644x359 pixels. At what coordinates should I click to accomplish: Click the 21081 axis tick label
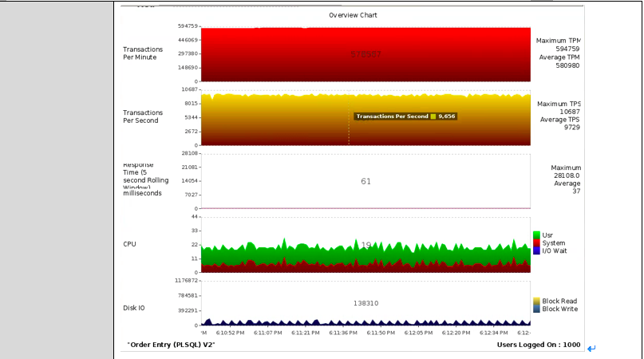(189, 168)
